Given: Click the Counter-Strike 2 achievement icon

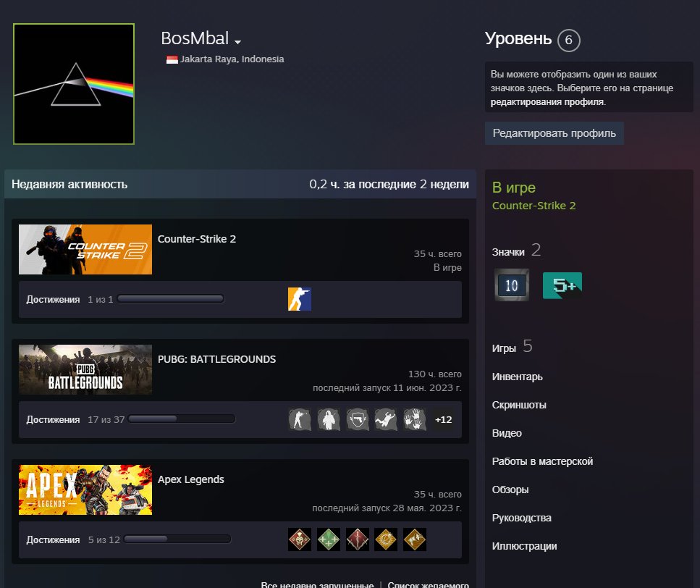Looking at the screenshot, I should (x=300, y=299).
